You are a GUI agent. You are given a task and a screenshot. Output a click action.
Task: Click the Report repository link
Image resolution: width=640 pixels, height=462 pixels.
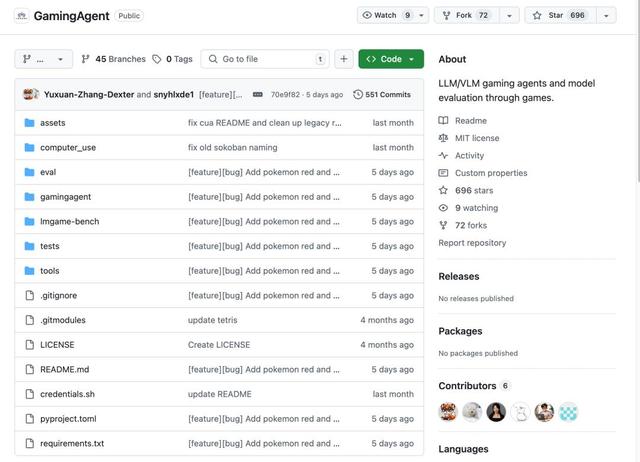472,243
